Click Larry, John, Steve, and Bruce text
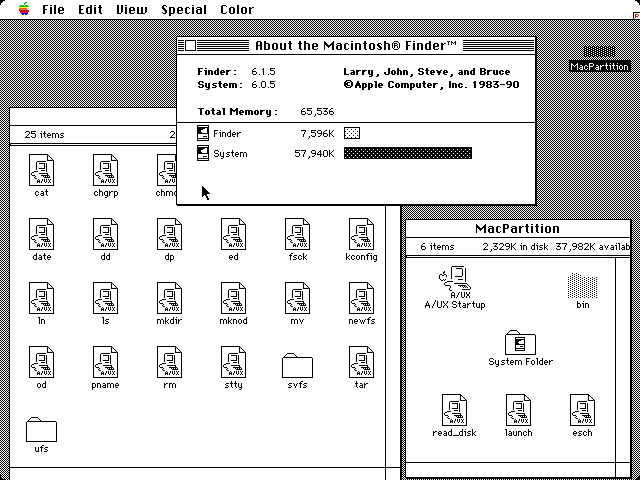This screenshot has height=480, width=640. [427, 72]
